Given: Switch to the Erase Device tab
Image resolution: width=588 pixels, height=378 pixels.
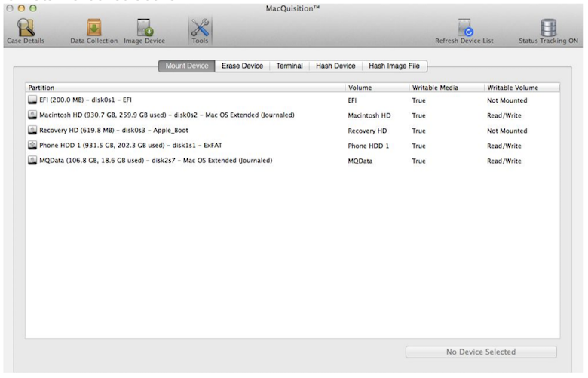Looking at the screenshot, I should [x=242, y=66].
